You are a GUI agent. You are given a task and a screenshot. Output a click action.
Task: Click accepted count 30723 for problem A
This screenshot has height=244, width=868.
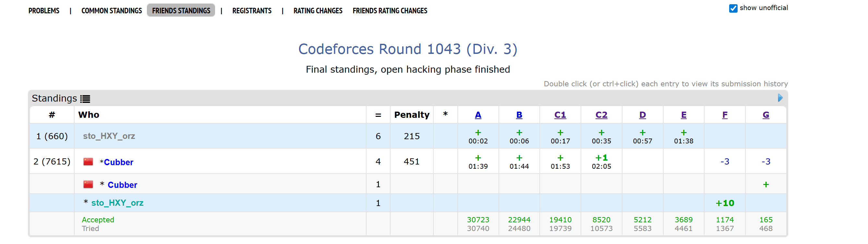pyautogui.click(x=478, y=220)
